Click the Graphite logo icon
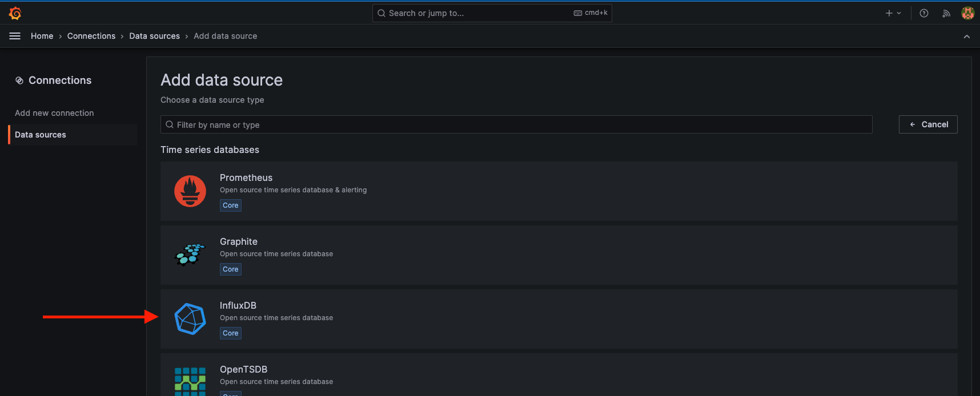Screen dimensions: 980x396 click(190, 255)
